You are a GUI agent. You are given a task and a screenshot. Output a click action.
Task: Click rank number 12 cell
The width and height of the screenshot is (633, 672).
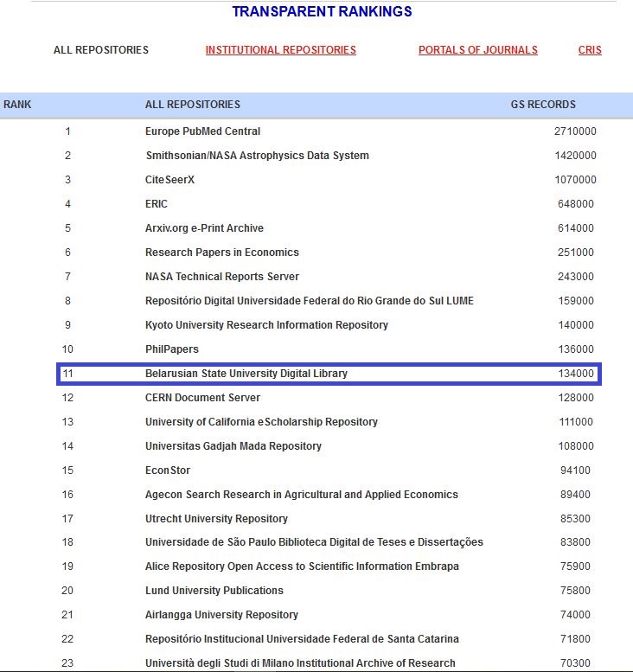pos(67,398)
